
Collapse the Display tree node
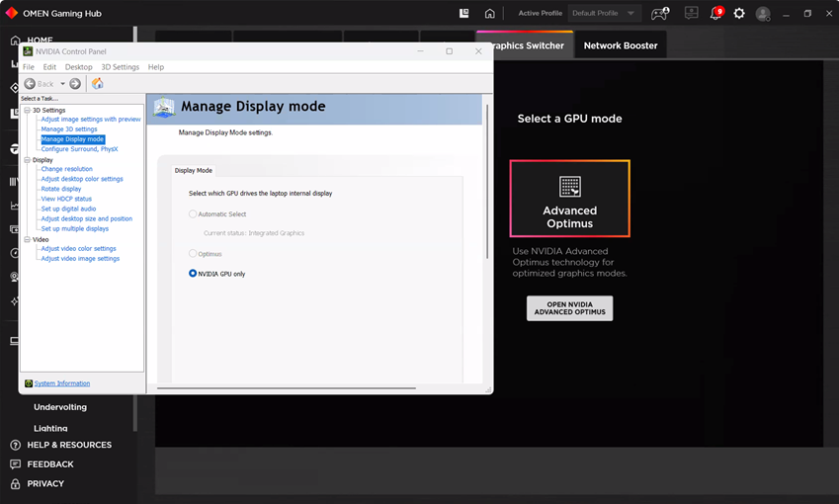click(x=28, y=160)
